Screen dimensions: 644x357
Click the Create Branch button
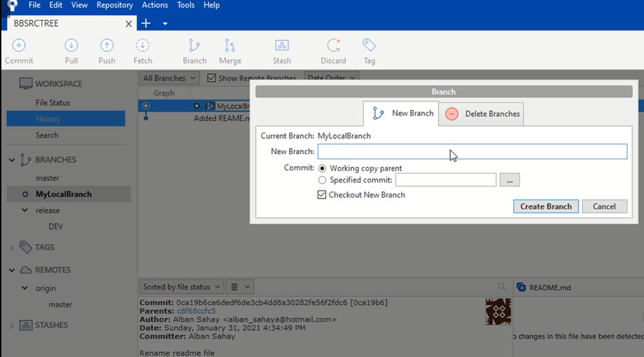coord(546,206)
